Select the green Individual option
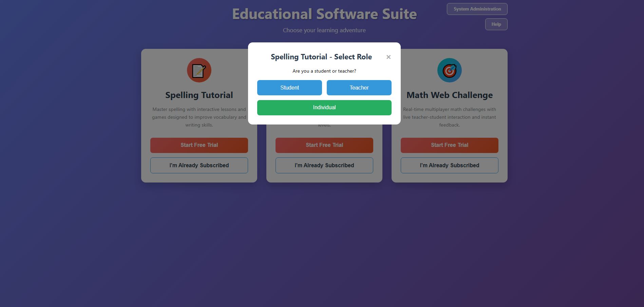 (x=324, y=108)
